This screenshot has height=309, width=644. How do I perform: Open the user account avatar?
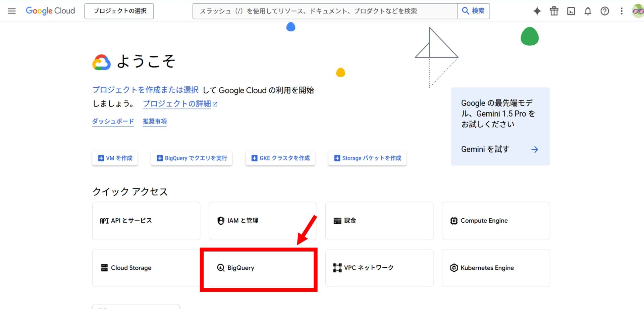638,11
